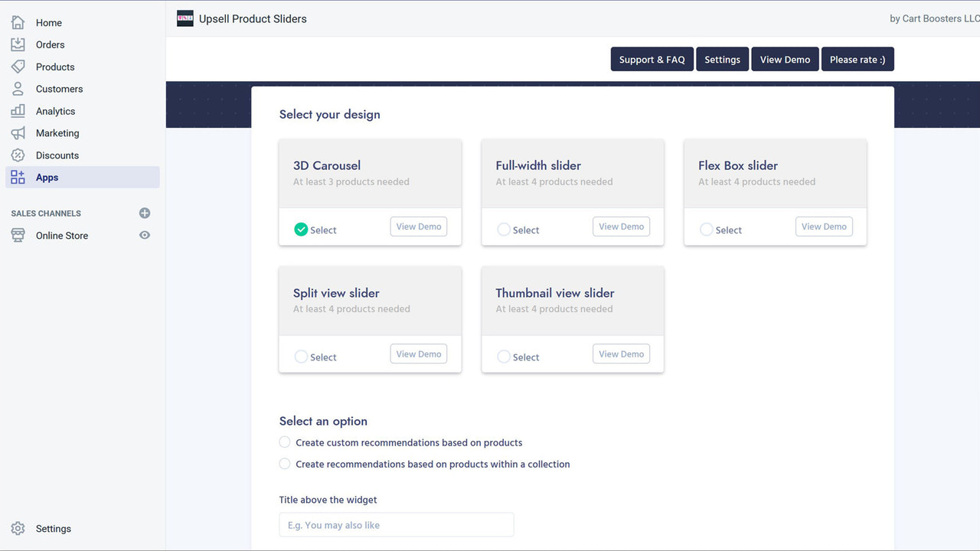Viewport: 980px width, 551px height.
Task: Open the Home section in sidebar
Action: click(48, 22)
